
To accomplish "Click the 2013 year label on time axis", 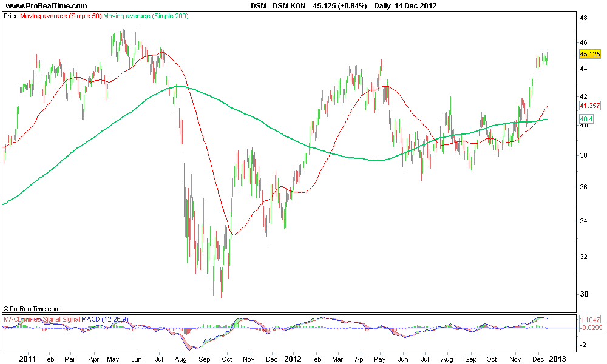I will pyautogui.click(x=558, y=359).
